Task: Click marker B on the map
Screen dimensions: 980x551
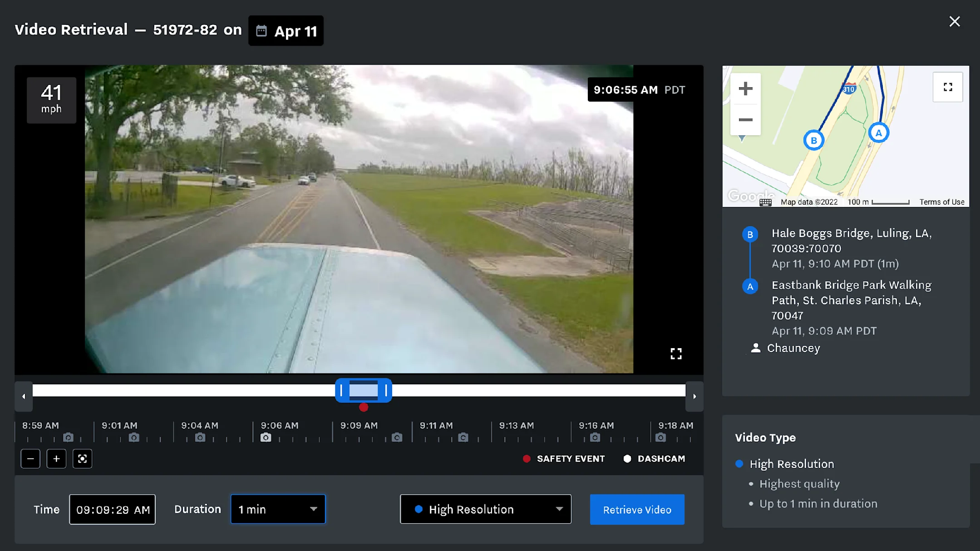Action: [813, 140]
